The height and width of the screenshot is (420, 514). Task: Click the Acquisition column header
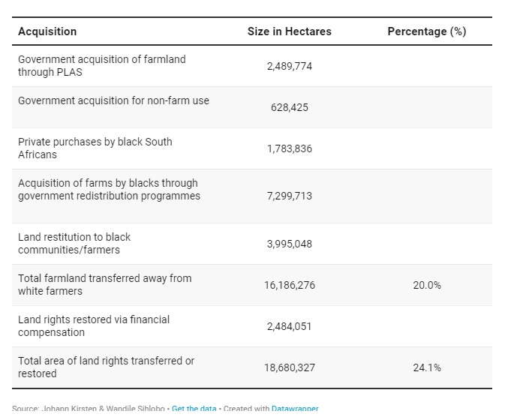tap(47, 31)
